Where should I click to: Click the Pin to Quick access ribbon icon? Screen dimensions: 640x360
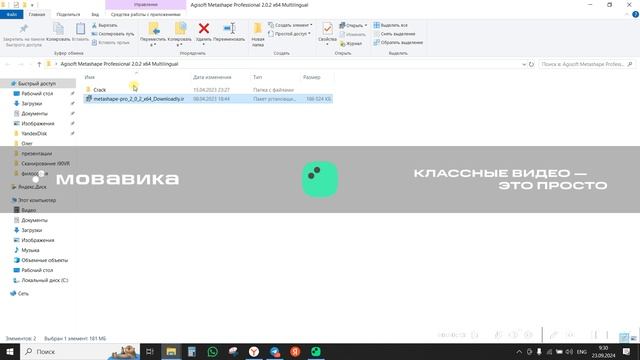[x=23, y=29]
